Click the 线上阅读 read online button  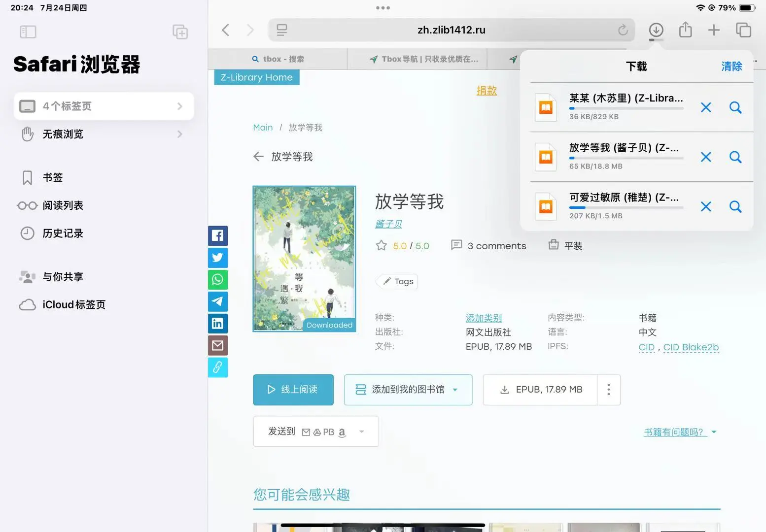tap(293, 390)
